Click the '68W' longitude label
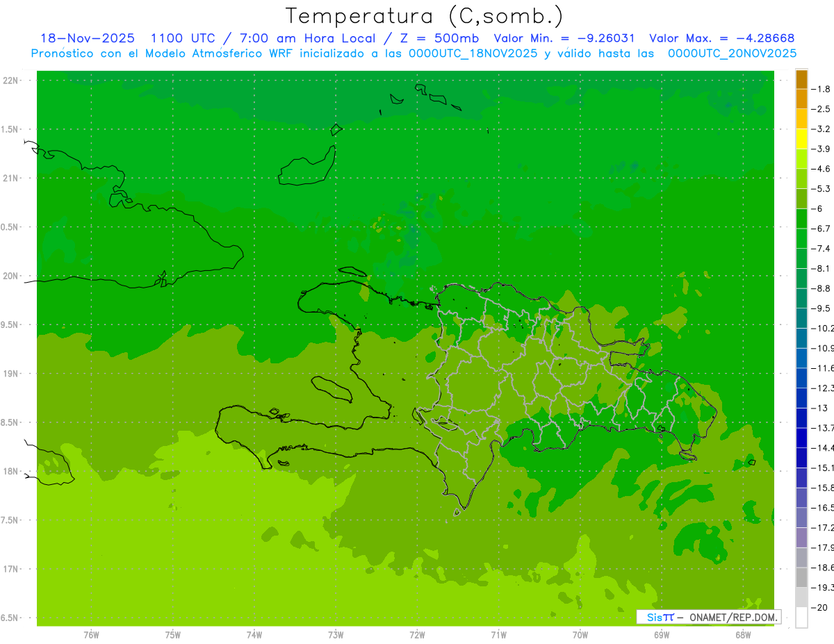The height and width of the screenshot is (644, 834). (742, 635)
